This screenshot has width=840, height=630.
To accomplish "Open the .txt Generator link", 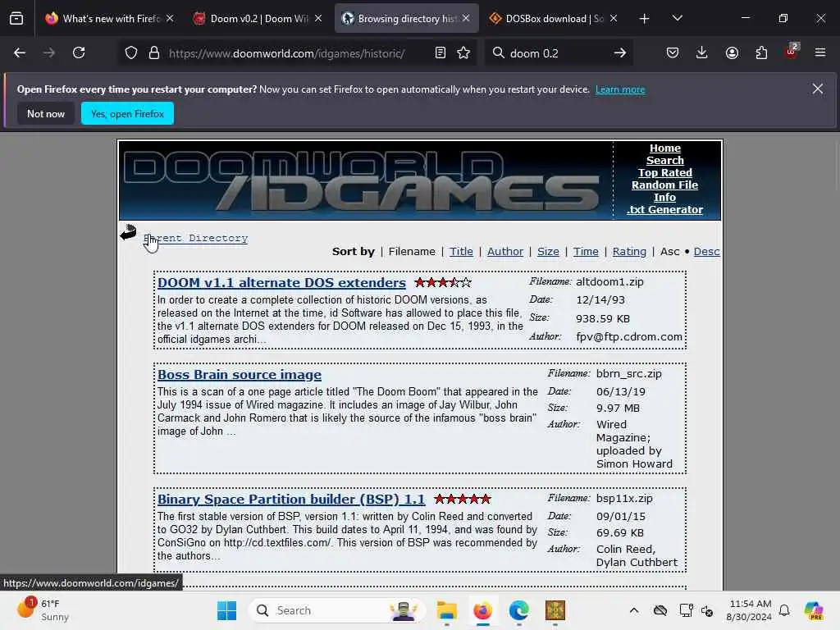I will 664,210.
